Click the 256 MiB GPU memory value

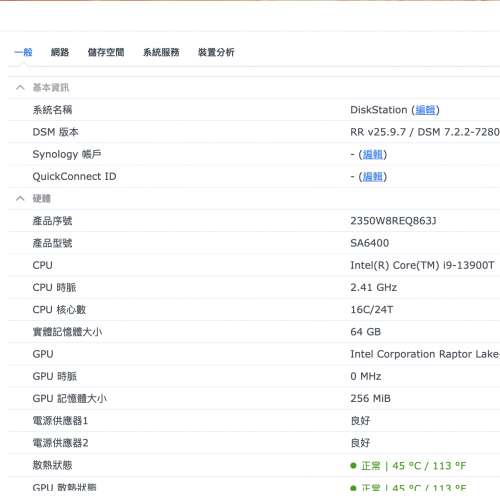click(x=370, y=398)
